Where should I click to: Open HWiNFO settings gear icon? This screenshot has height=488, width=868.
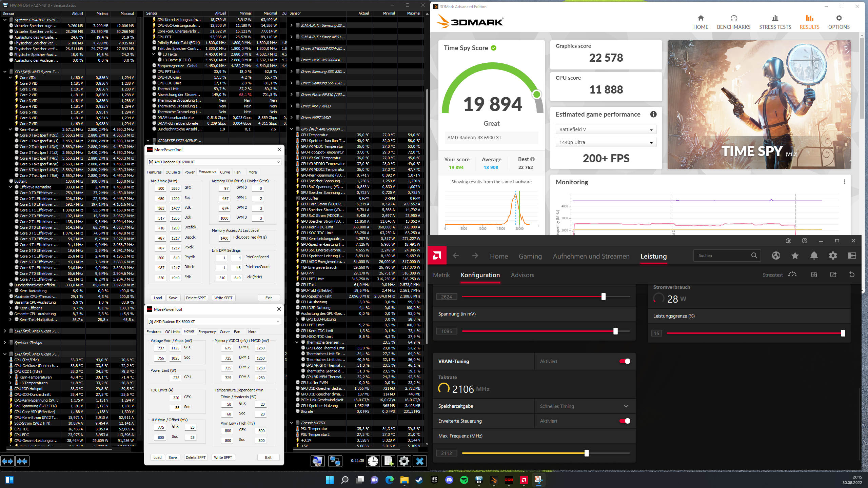click(404, 461)
